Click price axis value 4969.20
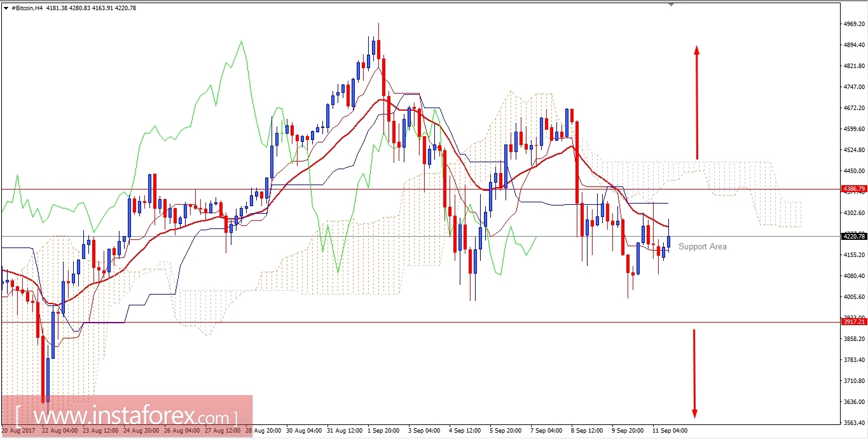 coord(855,24)
